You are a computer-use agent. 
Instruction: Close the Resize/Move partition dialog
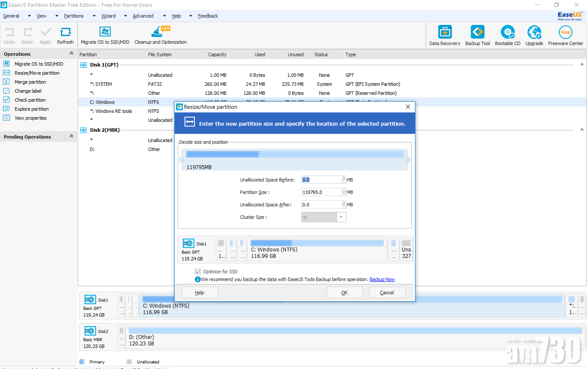coord(408,107)
